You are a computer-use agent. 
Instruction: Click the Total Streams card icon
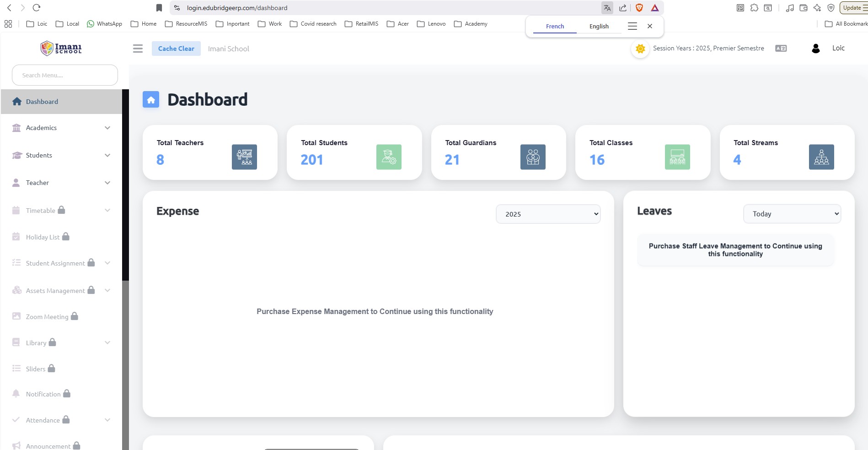coord(821,157)
